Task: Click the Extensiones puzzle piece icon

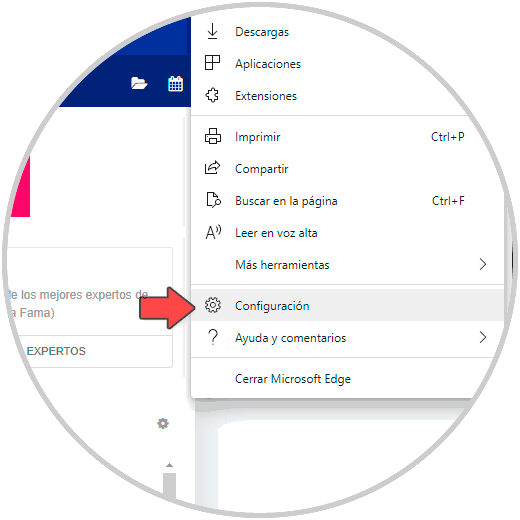Action: 212,95
